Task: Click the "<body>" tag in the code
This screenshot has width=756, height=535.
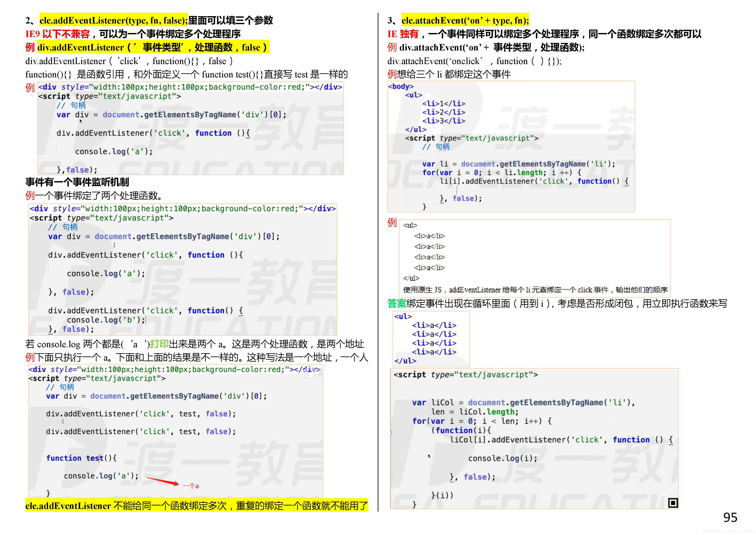Action: [x=401, y=86]
